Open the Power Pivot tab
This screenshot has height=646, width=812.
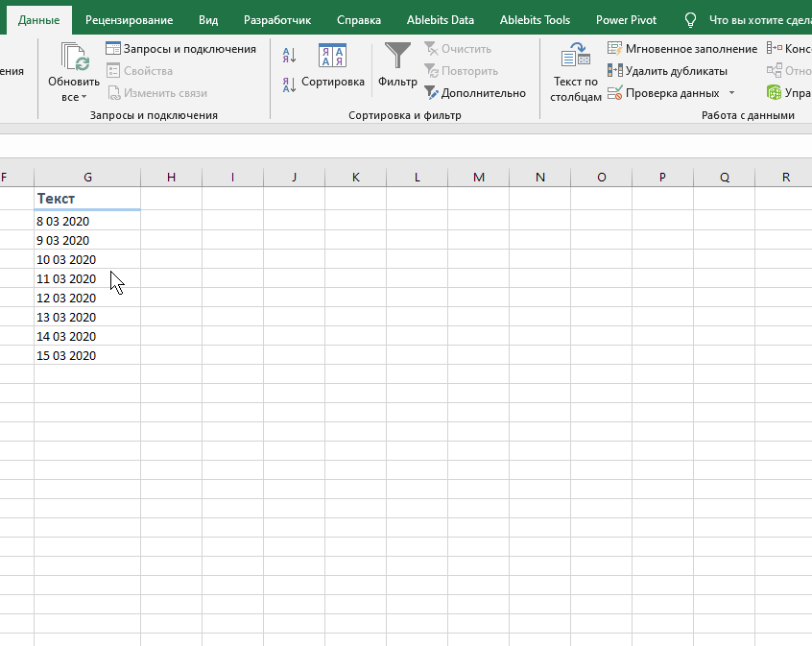[x=626, y=20]
